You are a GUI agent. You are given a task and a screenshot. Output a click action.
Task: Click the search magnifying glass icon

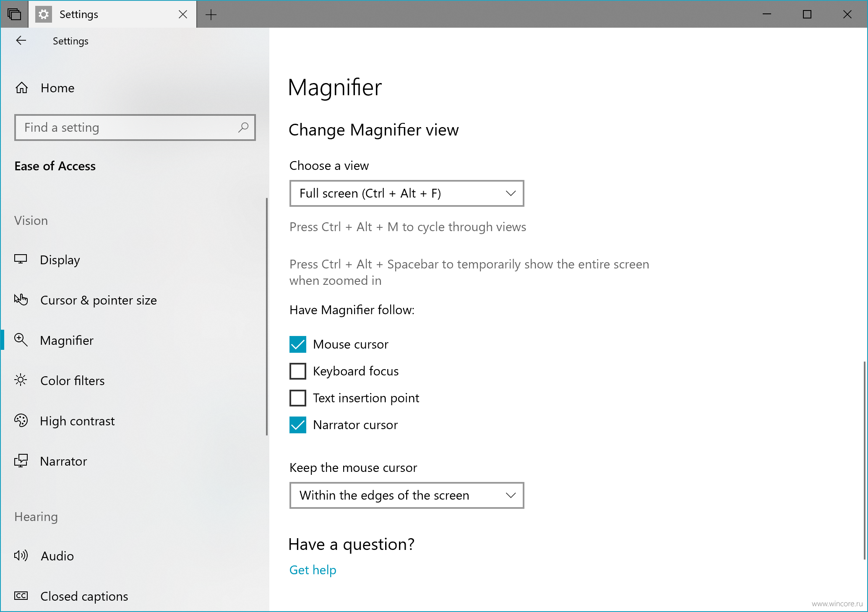click(x=243, y=128)
